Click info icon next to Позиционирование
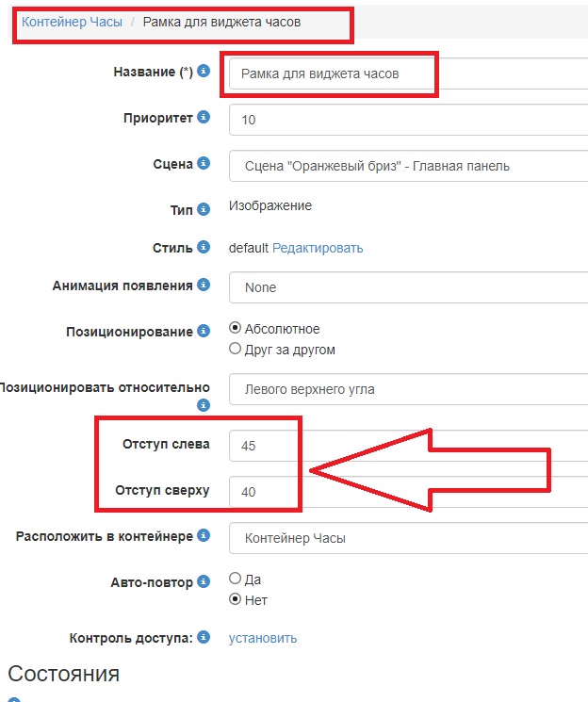The image size is (588, 702). pyautogui.click(x=204, y=332)
